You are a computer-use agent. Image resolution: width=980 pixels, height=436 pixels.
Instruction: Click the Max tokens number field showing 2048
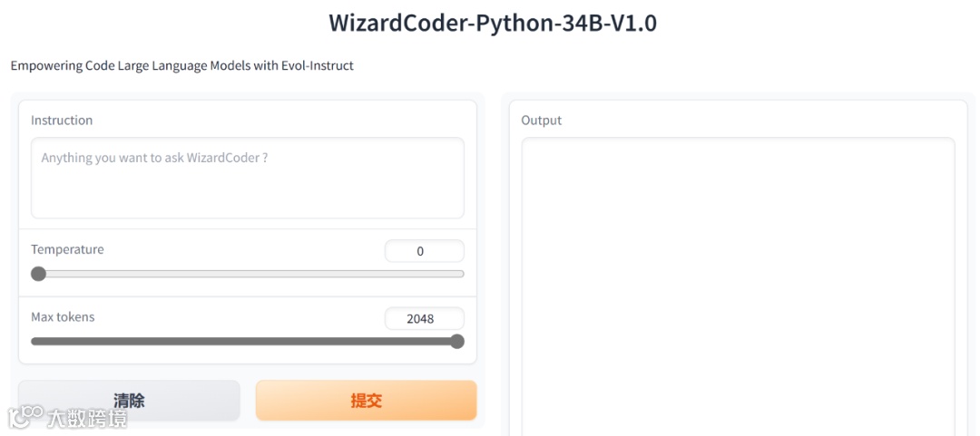pyautogui.click(x=425, y=318)
